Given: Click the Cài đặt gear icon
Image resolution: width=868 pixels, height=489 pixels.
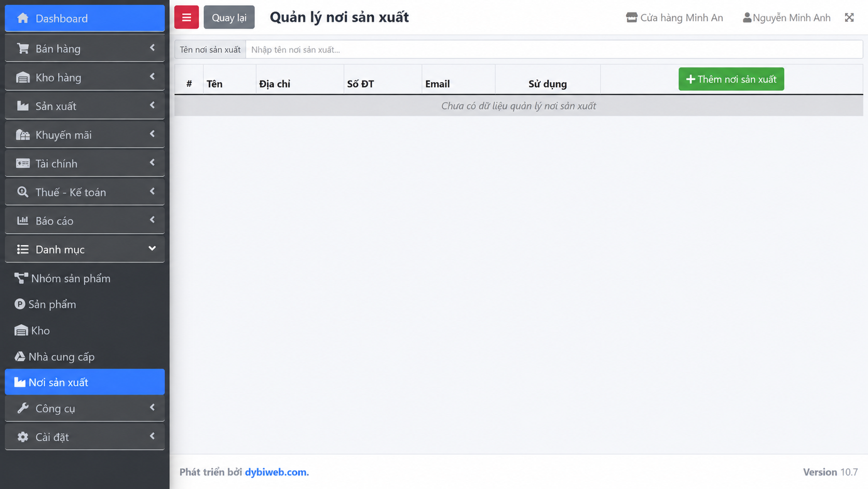Looking at the screenshot, I should (x=23, y=437).
